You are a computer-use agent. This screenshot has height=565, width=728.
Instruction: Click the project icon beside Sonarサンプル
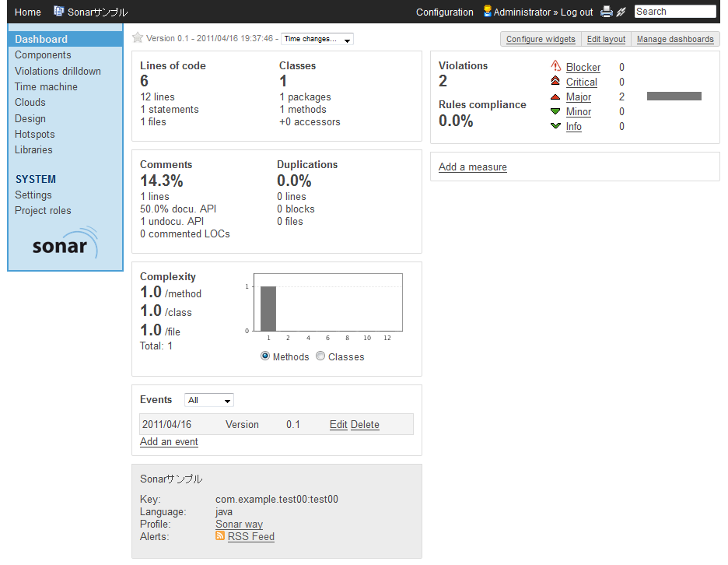(58, 11)
